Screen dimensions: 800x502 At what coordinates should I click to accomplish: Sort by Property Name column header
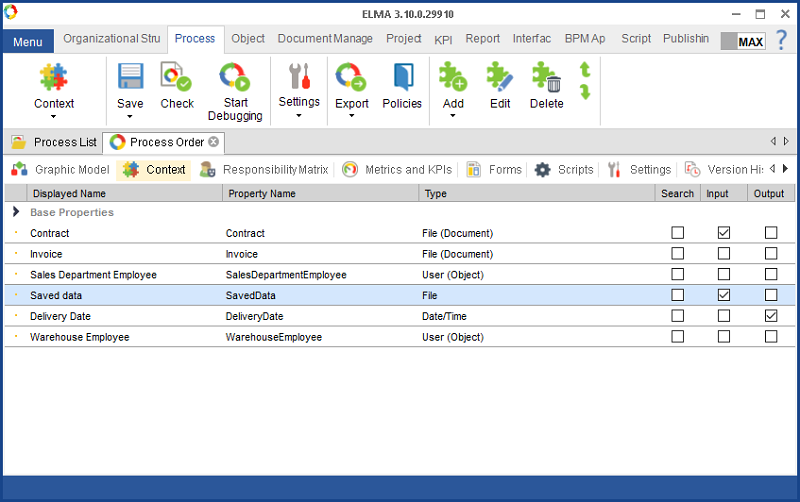click(x=320, y=193)
